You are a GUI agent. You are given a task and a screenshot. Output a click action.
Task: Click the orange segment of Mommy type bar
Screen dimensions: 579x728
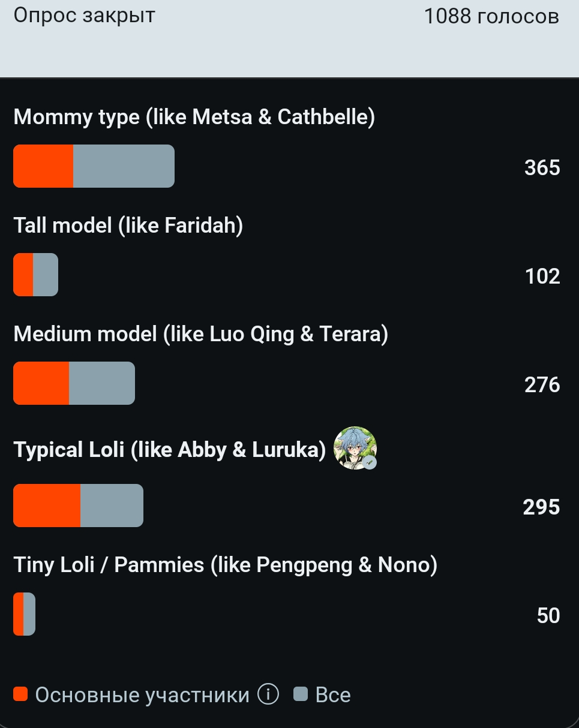coord(43,166)
